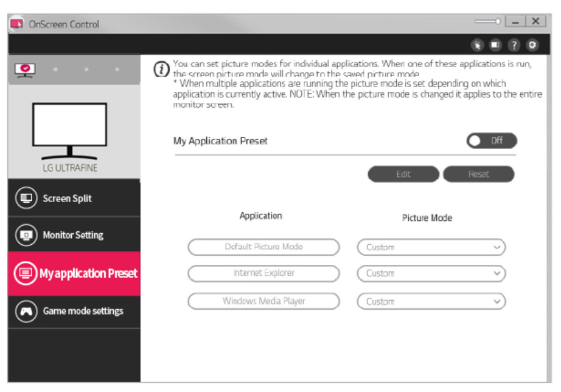Viewport: 561px width, 392px height.
Task: Open help with the question mark icon
Action: pyautogui.click(x=514, y=45)
